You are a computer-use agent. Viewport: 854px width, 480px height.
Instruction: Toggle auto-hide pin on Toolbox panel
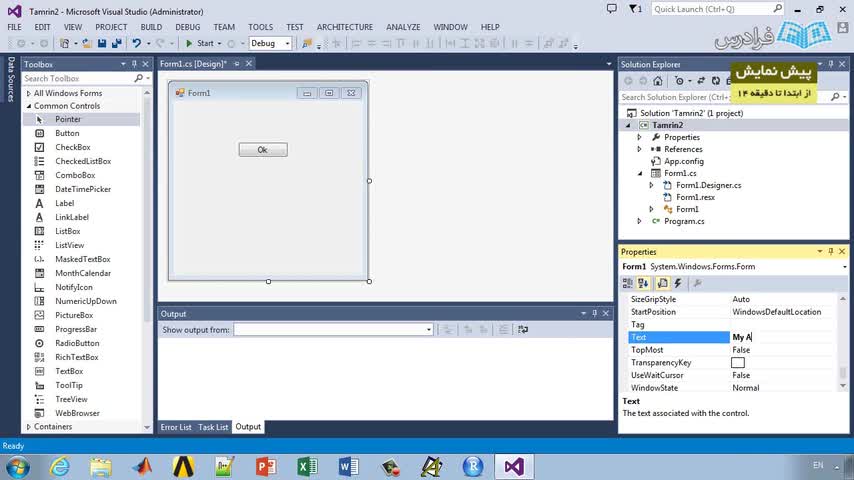point(134,64)
